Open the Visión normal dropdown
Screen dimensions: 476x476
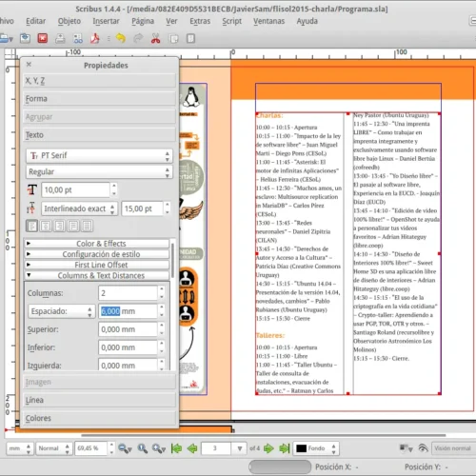click(x=454, y=448)
